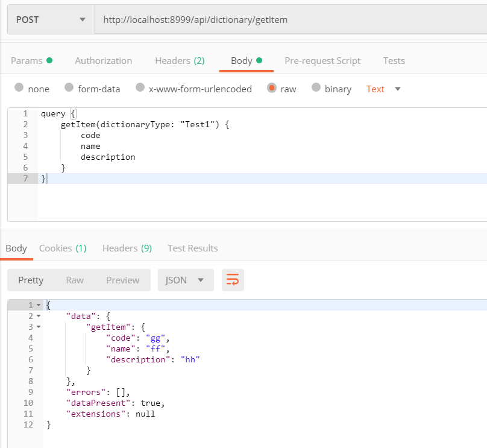Open the Text format dropdown
Image resolution: width=487 pixels, height=448 pixels.
tap(383, 89)
